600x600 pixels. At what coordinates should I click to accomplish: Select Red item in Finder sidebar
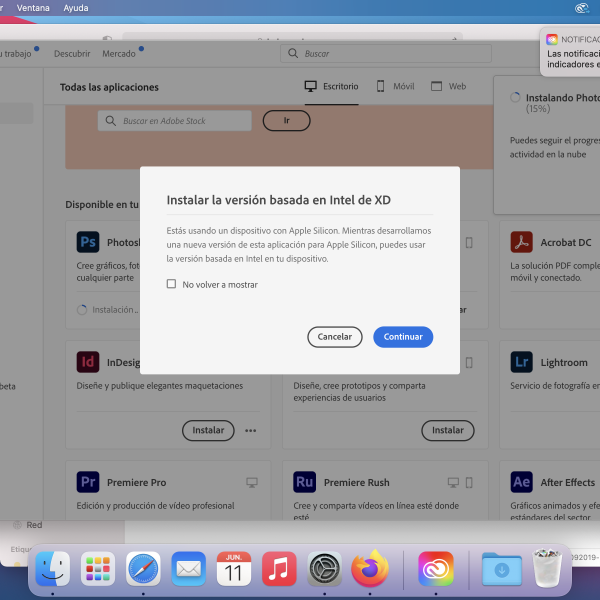tap(28, 525)
